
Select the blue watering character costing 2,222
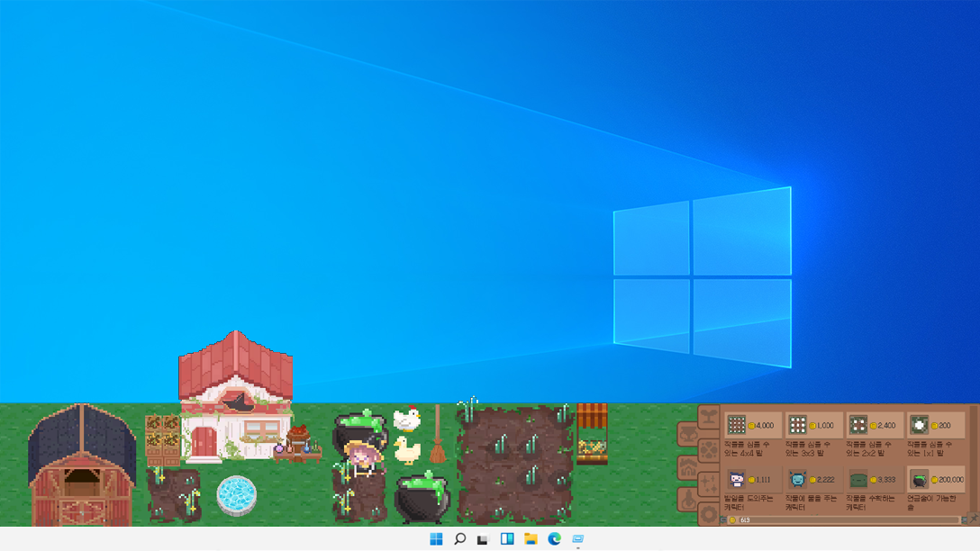pyautogui.click(x=813, y=480)
